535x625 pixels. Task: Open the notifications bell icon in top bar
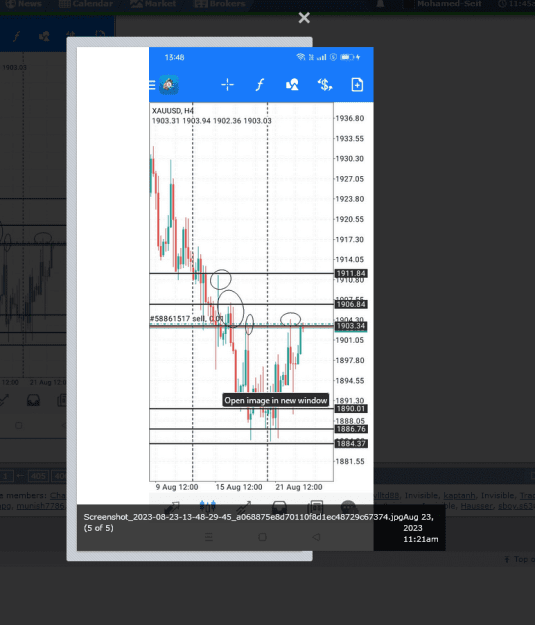(380, 4)
